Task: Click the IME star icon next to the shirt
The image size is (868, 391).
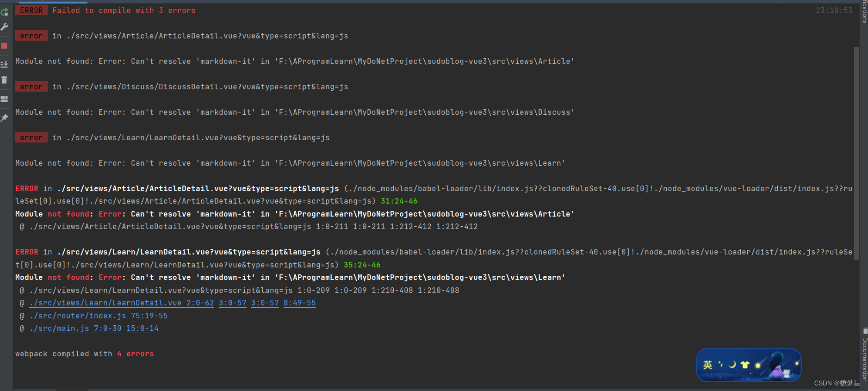Action: (757, 365)
